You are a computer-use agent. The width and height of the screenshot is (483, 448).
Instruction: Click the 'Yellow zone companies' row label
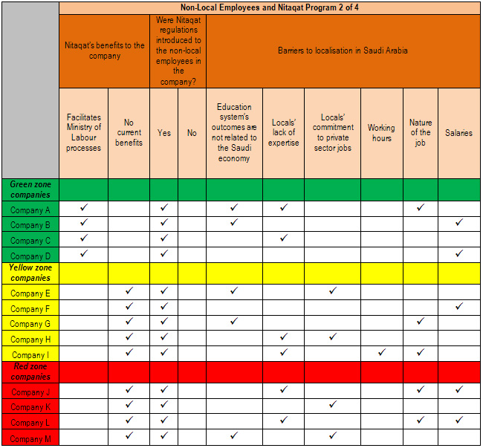30,273
